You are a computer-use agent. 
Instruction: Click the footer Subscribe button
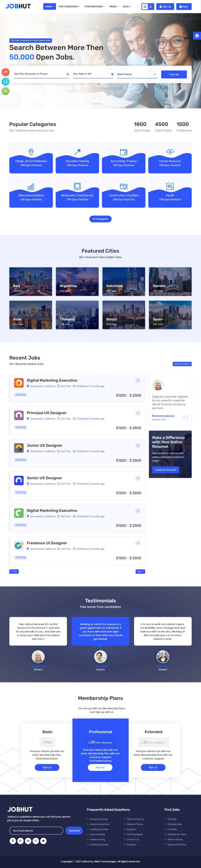[74, 830]
